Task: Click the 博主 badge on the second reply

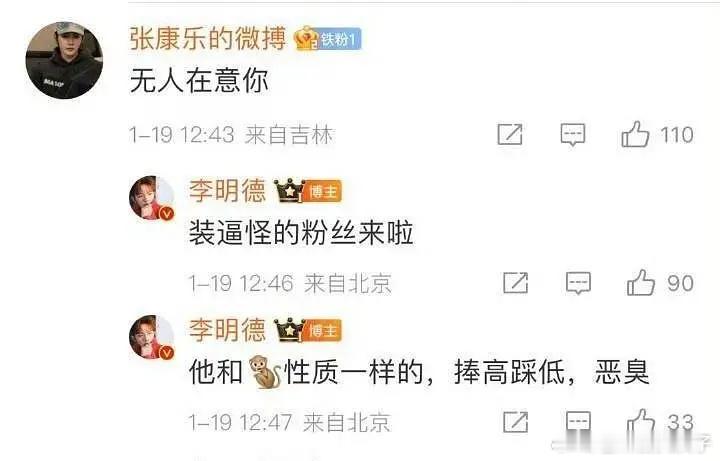Action: click(x=323, y=330)
